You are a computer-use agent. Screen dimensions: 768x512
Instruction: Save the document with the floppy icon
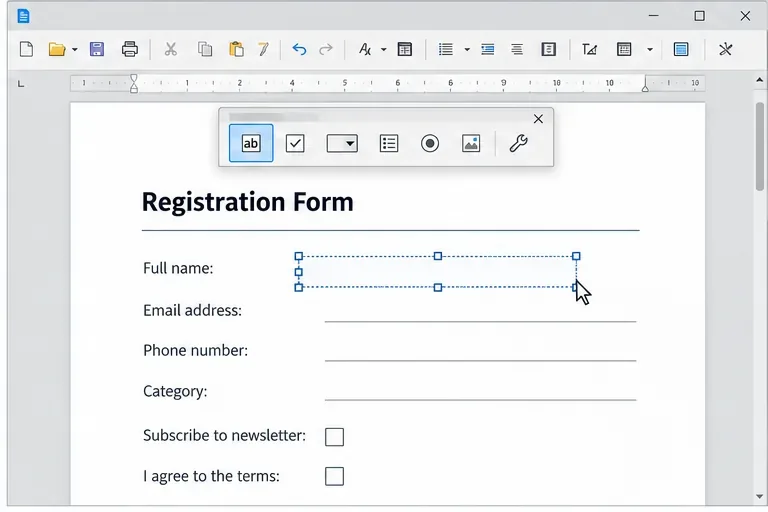click(97, 49)
